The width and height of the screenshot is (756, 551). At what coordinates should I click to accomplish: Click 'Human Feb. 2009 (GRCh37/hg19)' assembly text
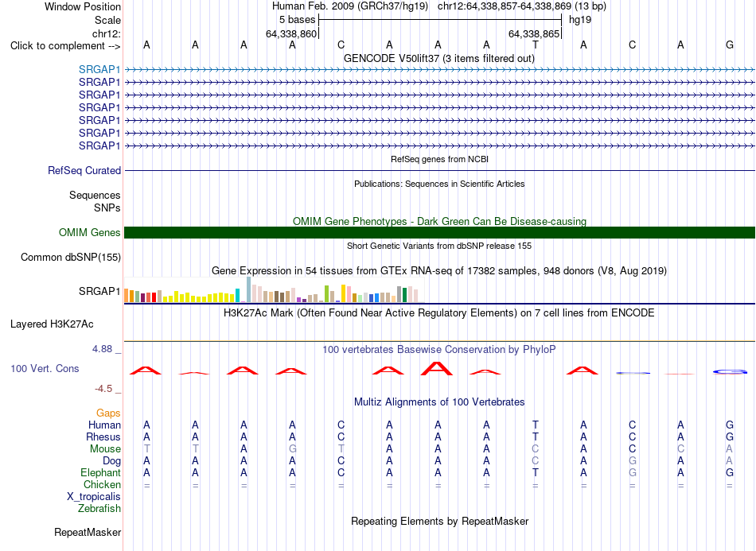350,6
